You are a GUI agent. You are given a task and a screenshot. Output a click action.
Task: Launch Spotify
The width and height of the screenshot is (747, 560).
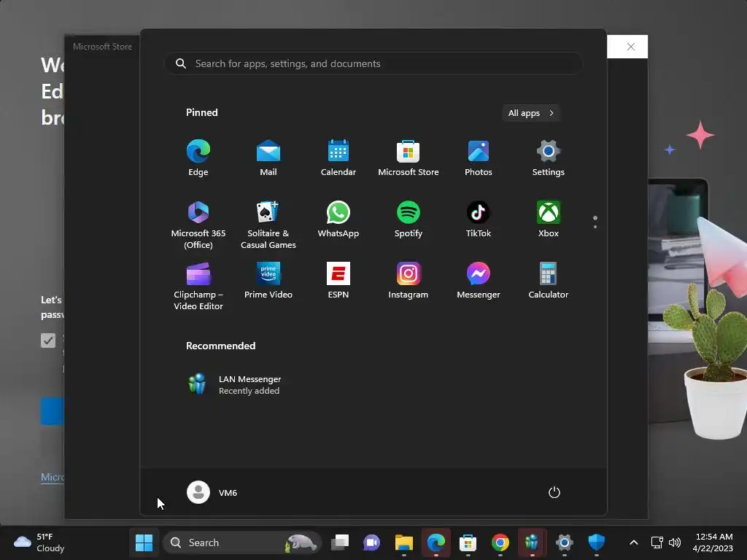pyautogui.click(x=409, y=219)
